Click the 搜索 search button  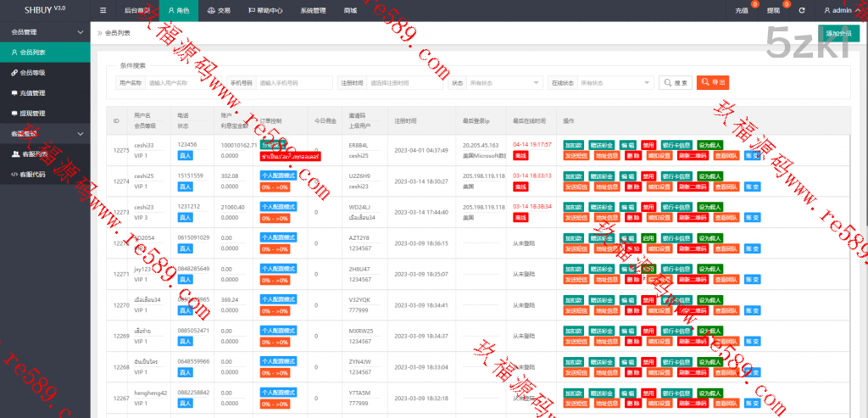tap(676, 83)
